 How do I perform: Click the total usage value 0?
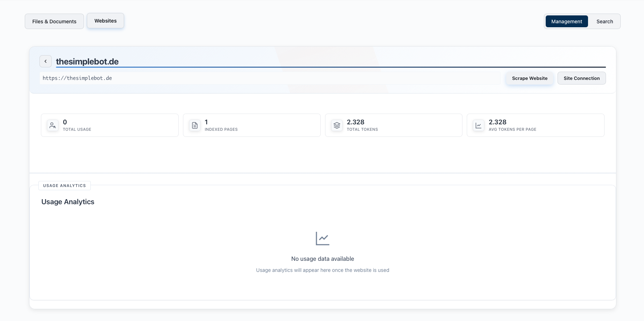(65, 122)
